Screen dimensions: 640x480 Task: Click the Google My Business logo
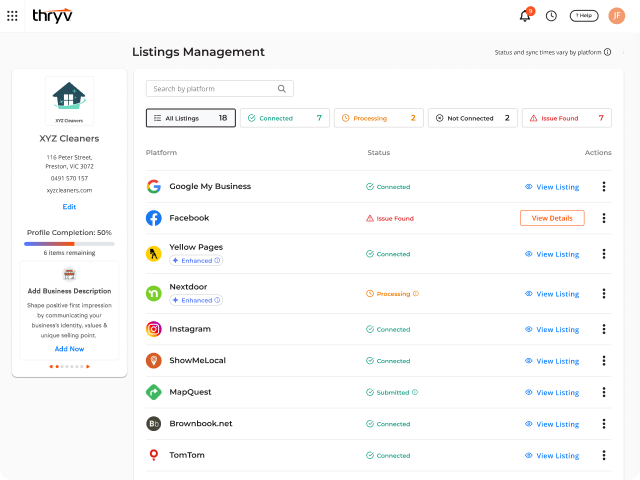tap(154, 186)
